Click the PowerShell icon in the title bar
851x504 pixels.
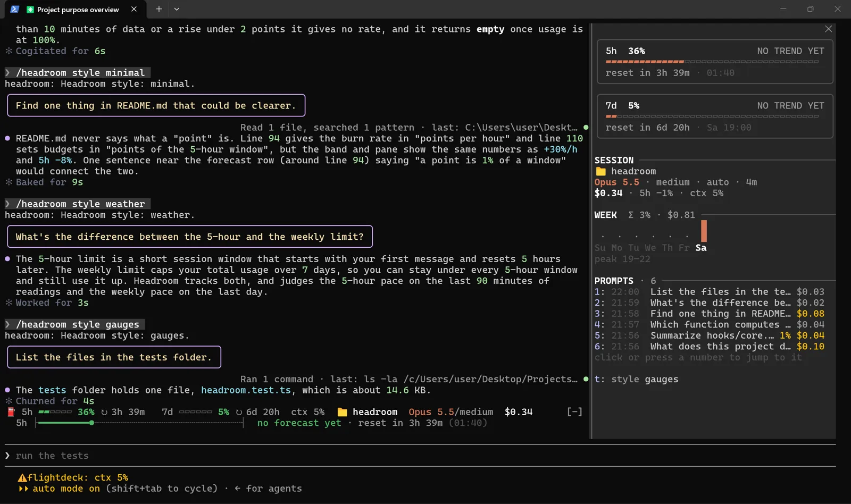14,9
